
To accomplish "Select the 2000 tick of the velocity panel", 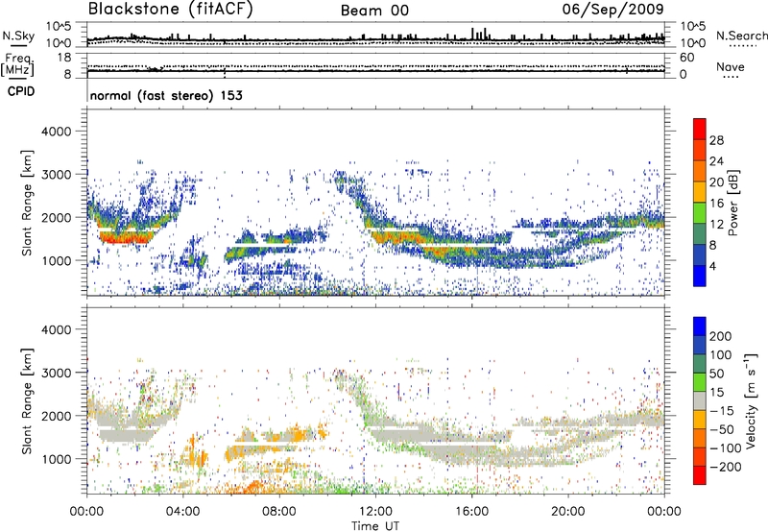I will [x=57, y=416].
